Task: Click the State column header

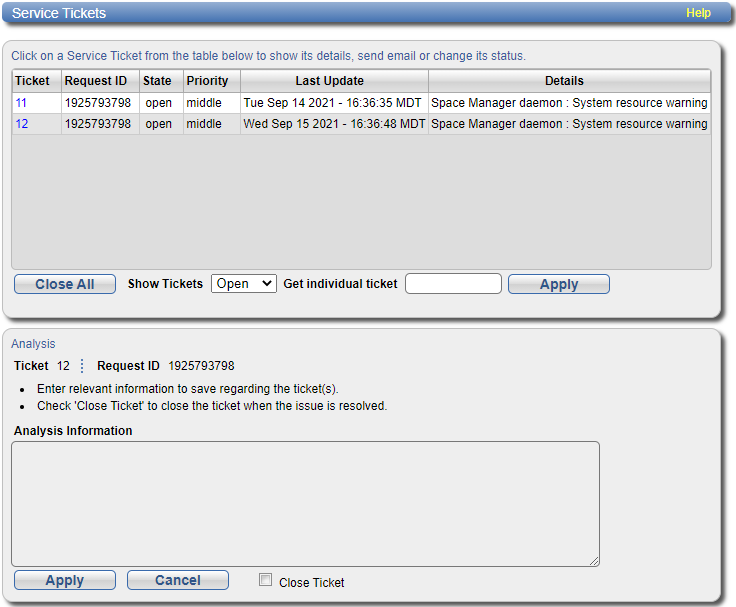Action: tap(157, 81)
